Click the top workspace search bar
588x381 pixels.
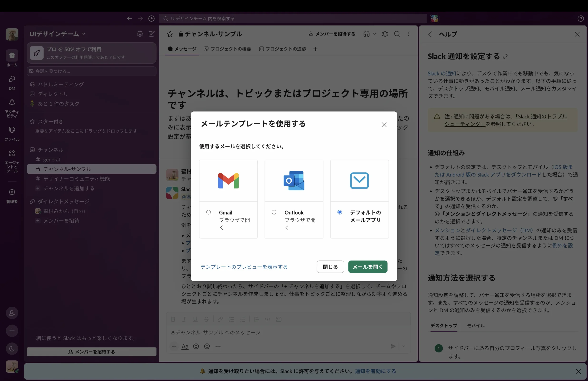pyautogui.click(x=293, y=19)
